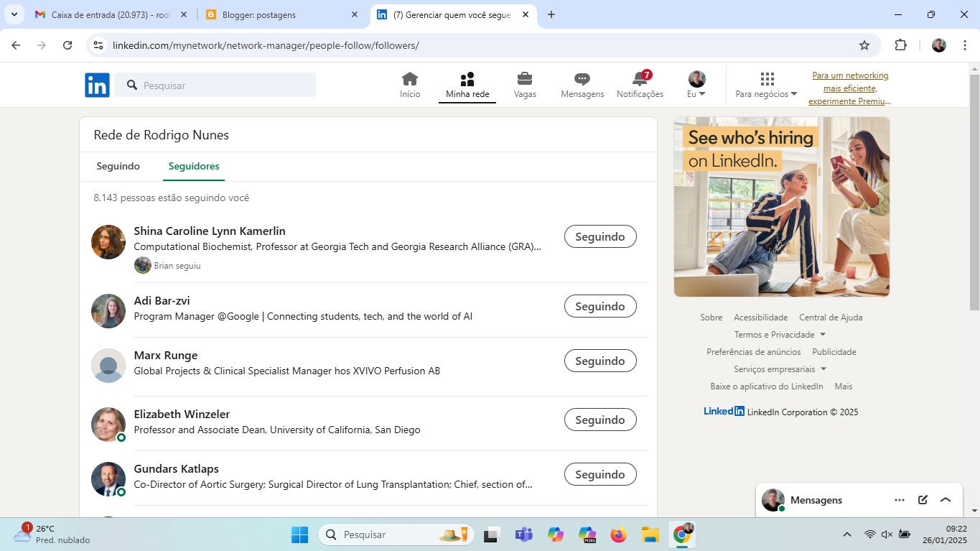Open Mensagens panel three-dots options

[900, 500]
